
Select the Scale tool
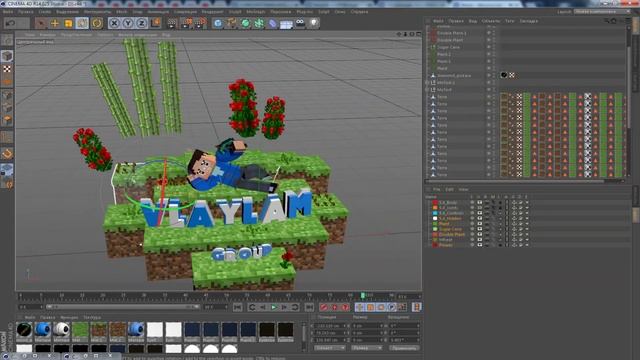coord(68,23)
